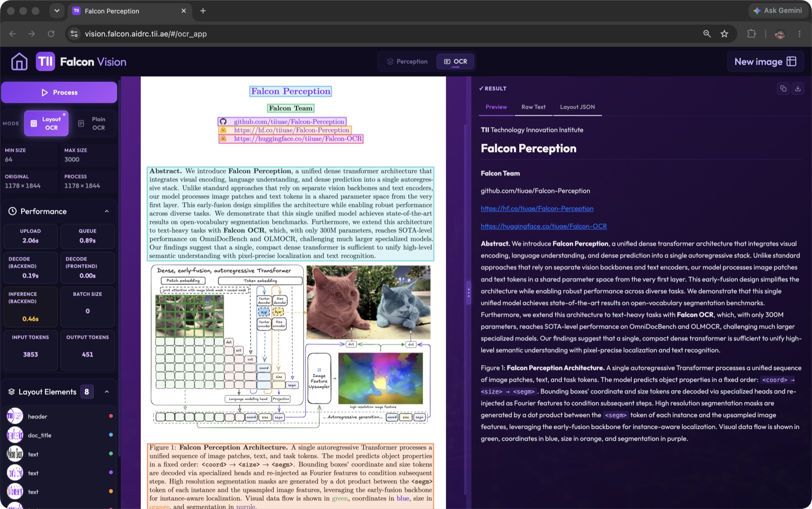Image resolution: width=812 pixels, height=509 pixels.
Task: Click the Output Tokens 451 card
Action: 88,350
